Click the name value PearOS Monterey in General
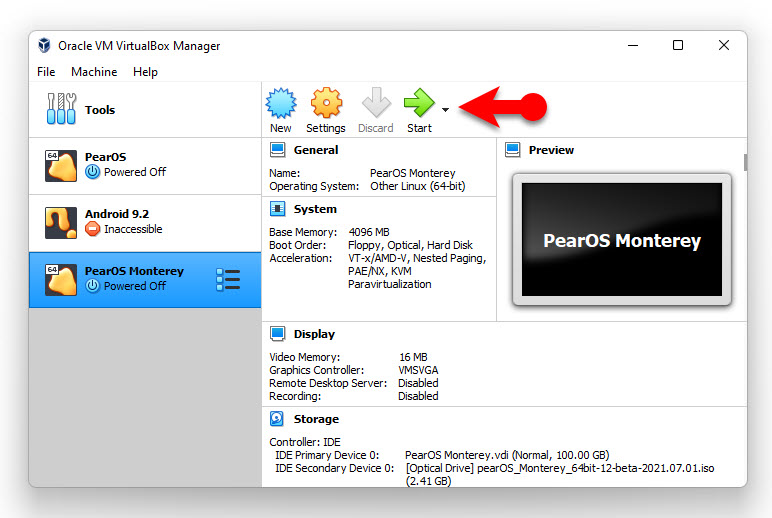Image resolution: width=772 pixels, height=518 pixels. coord(413,173)
